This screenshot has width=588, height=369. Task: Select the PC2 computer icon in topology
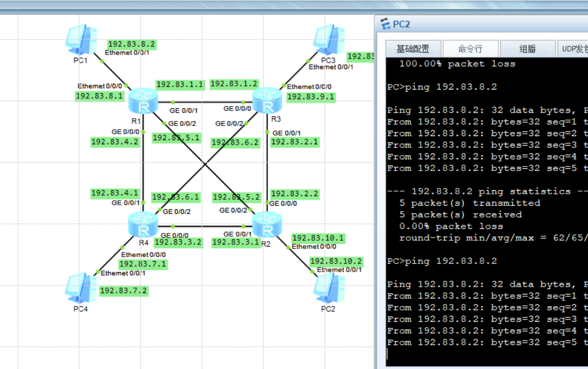click(328, 288)
